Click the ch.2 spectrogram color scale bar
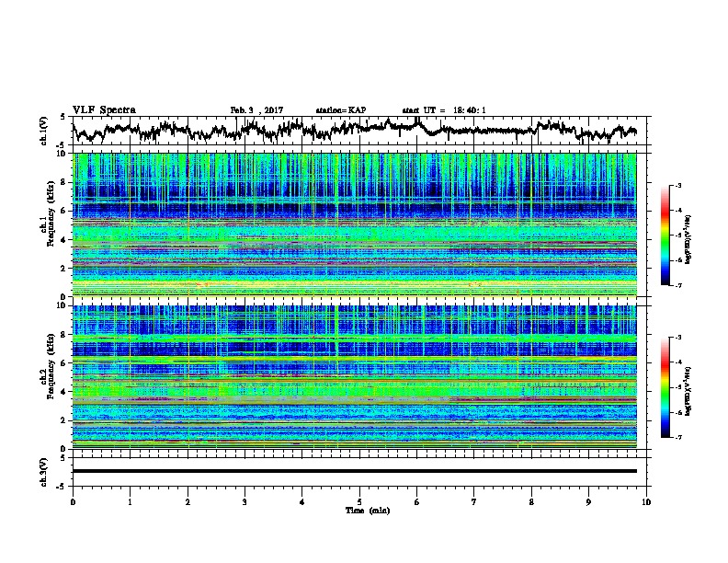 pyautogui.click(x=665, y=387)
